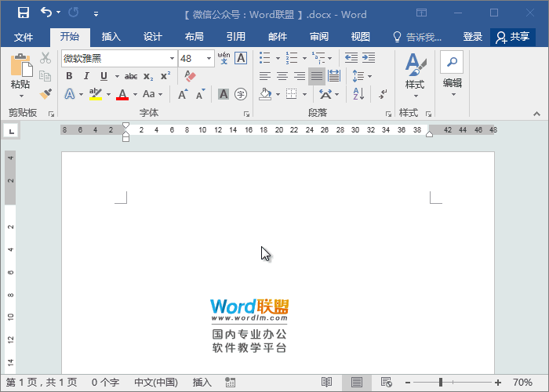Open the font name dropdown 微软雅黑
The height and width of the screenshot is (392, 549).
pyautogui.click(x=172, y=59)
